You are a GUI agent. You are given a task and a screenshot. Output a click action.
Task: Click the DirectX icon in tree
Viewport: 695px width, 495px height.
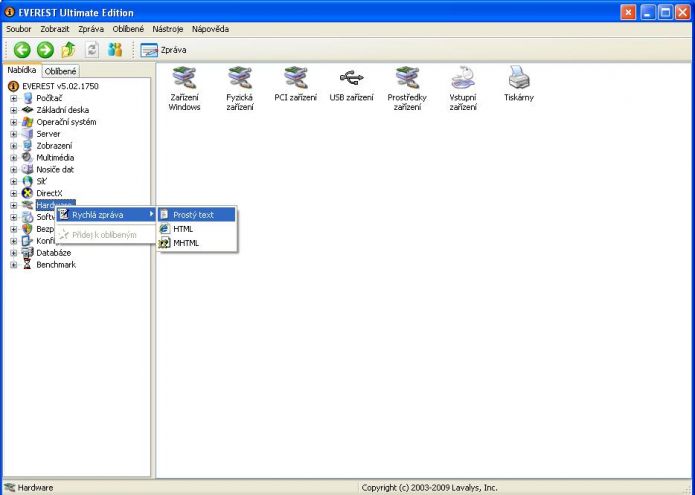click(x=27, y=193)
